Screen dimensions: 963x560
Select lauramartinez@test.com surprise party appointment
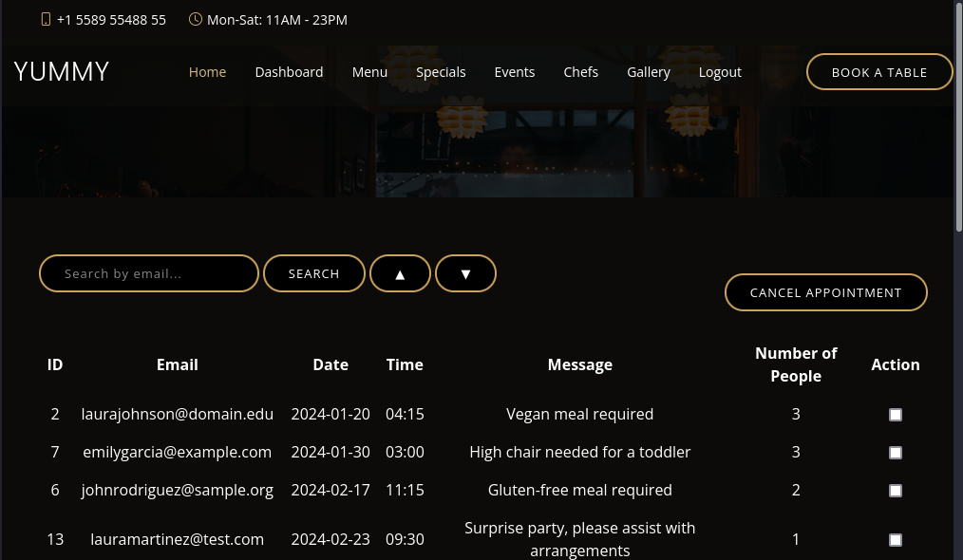click(896, 539)
